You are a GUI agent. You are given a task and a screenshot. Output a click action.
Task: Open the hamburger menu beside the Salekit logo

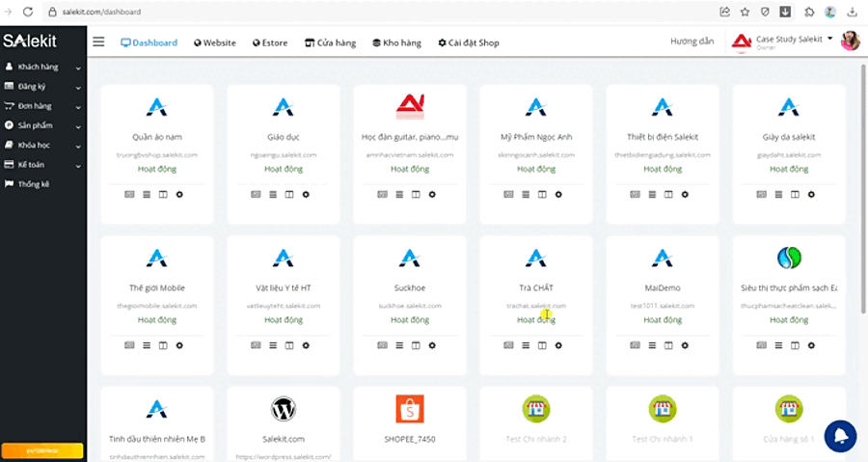(x=98, y=42)
